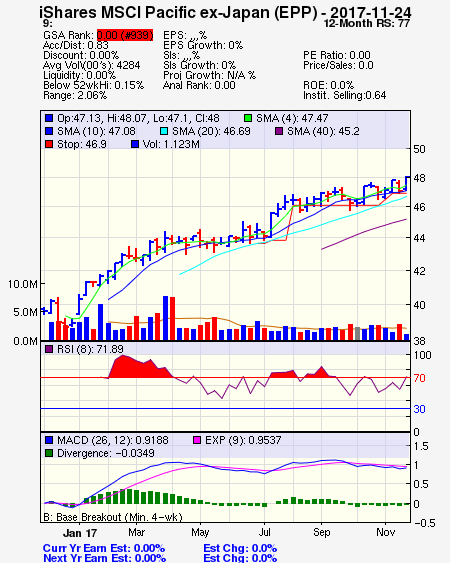Click the Nov axis label

click(386, 532)
